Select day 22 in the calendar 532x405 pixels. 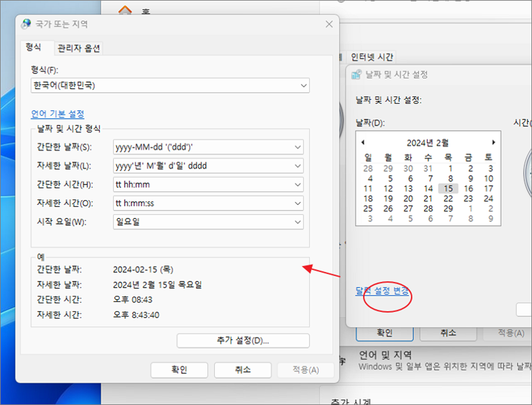(448, 199)
